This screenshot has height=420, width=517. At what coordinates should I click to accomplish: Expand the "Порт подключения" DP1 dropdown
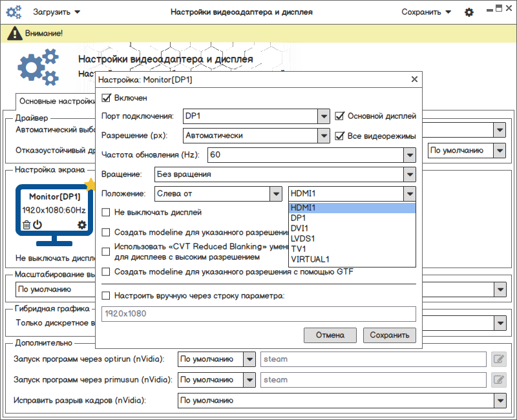[x=324, y=116]
